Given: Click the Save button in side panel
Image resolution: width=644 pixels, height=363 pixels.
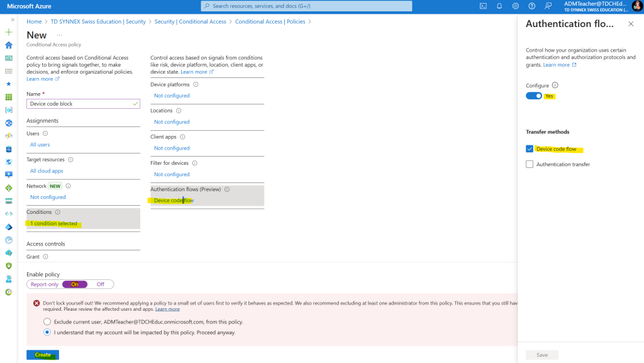Looking at the screenshot, I should tap(541, 355).
